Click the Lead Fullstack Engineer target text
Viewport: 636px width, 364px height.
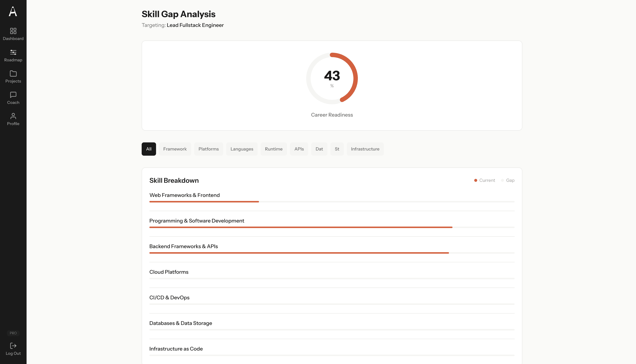click(x=195, y=25)
